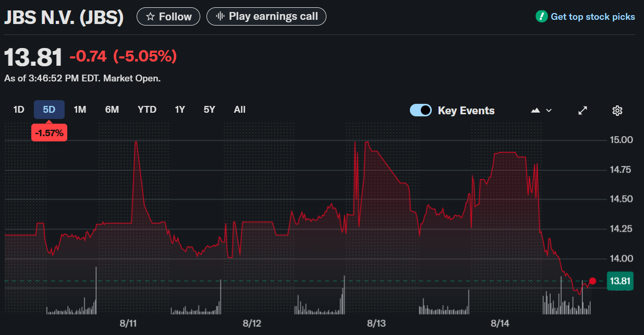Viewport: 644px width, 335px height.
Task: Switch to the 6M range
Action: coord(112,110)
